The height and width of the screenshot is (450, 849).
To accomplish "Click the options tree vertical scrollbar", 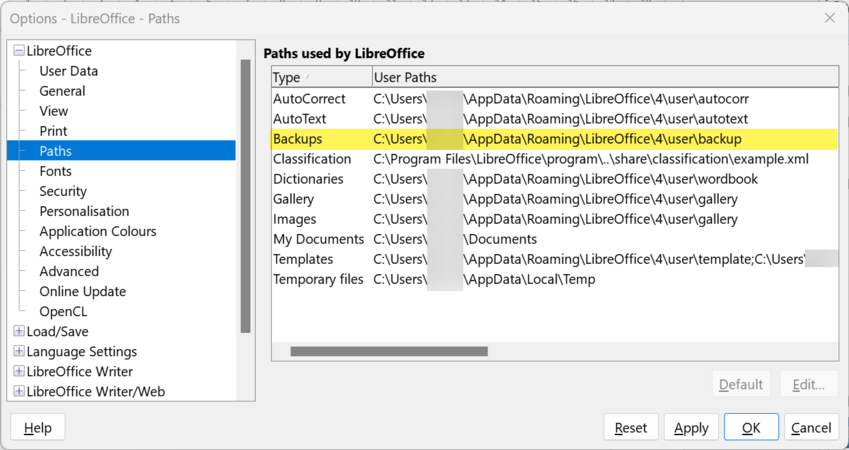I will point(246,196).
